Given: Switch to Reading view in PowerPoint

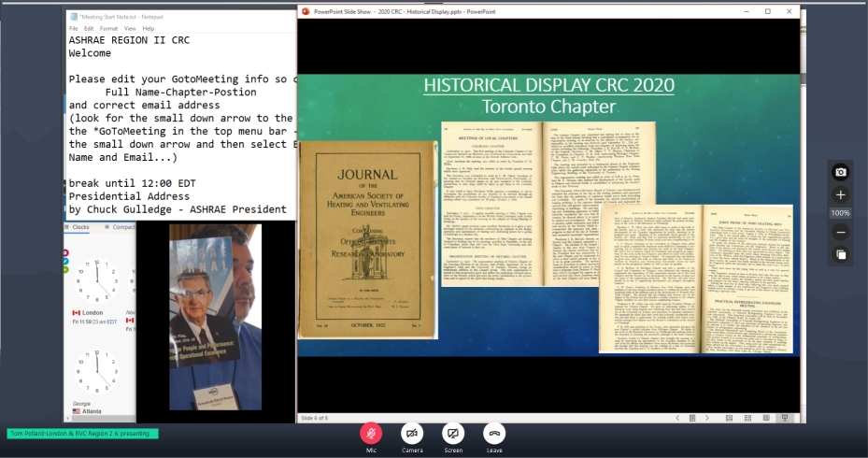Looking at the screenshot, I should point(766,418).
